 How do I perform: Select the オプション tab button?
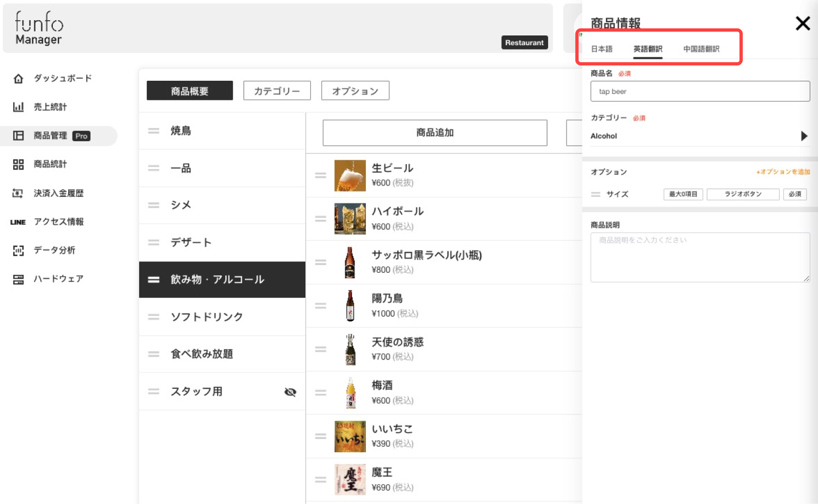355,91
